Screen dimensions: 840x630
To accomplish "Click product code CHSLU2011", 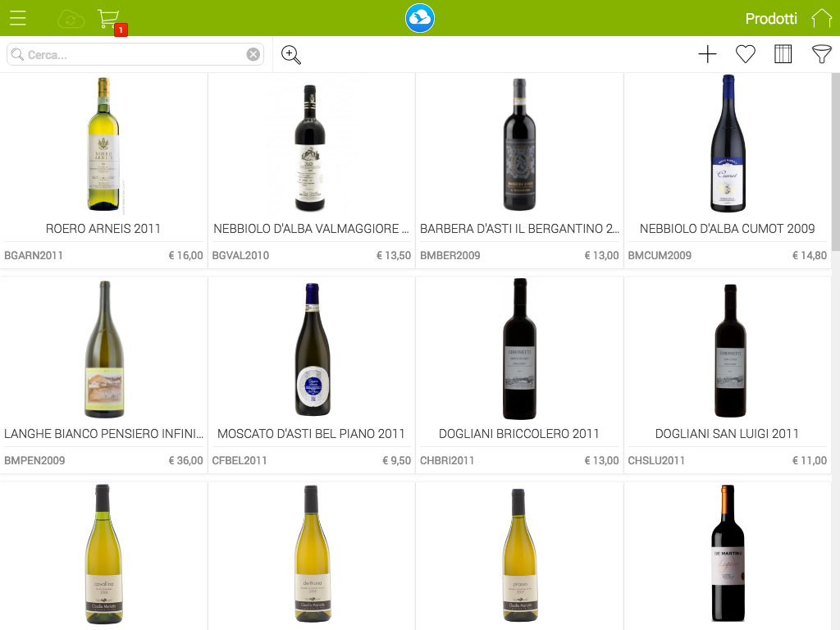I will click(x=656, y=461).
